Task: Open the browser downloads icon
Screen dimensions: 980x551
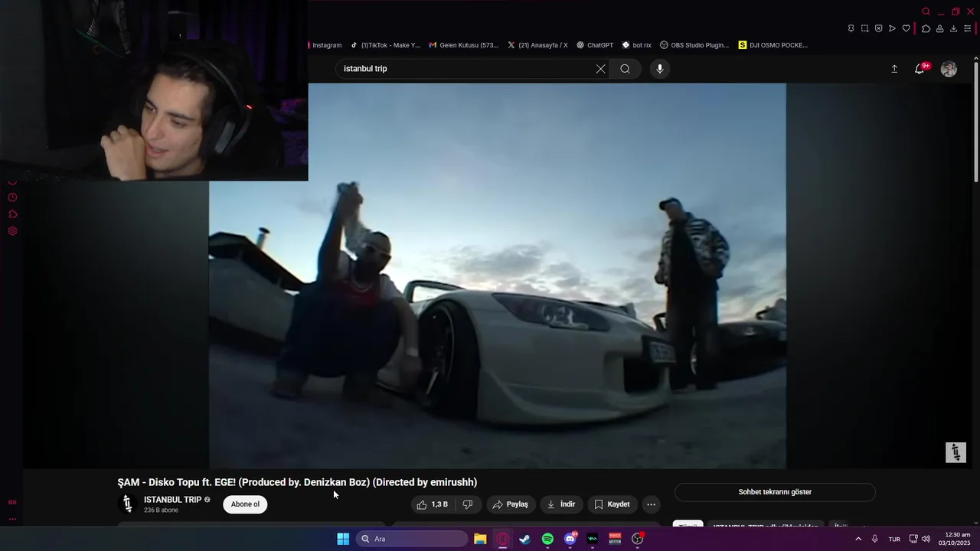Action: [x=953, y=28]
